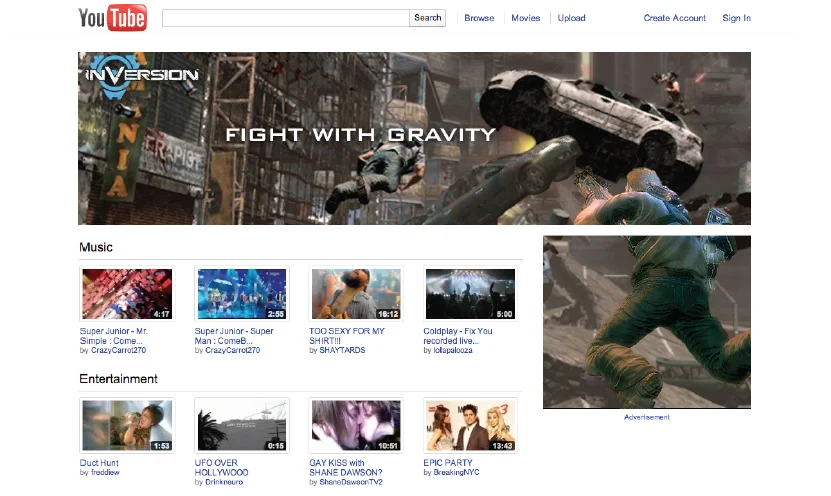Click the Coldplay - Fix You title link
This screenshot has width=831, height=496.
point(458,336)
